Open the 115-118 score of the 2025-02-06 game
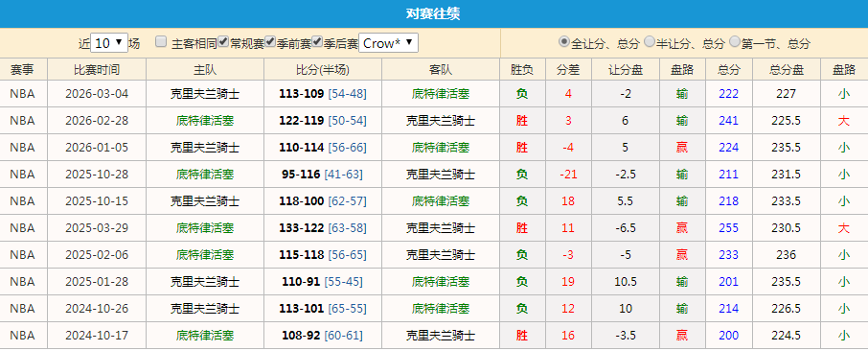Screen dimensions: 868x351 [x=302, y=254]
